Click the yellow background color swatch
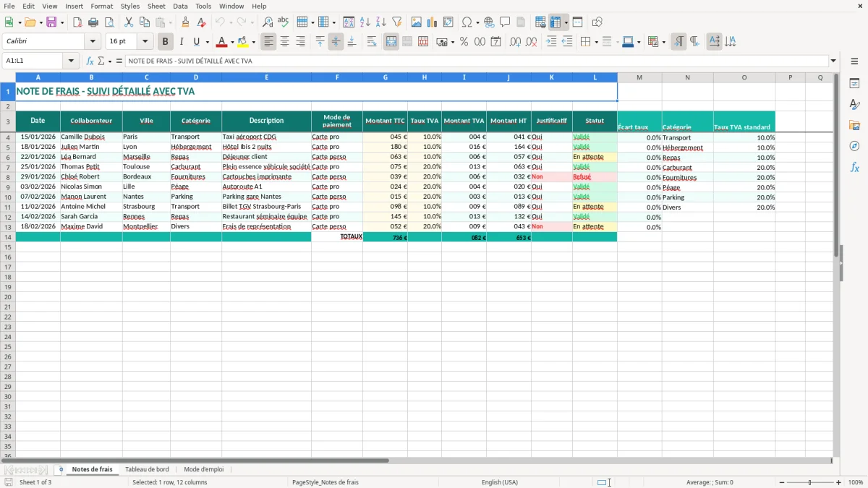This screenshot has height=488, width=868. click(x=243, y=42)
